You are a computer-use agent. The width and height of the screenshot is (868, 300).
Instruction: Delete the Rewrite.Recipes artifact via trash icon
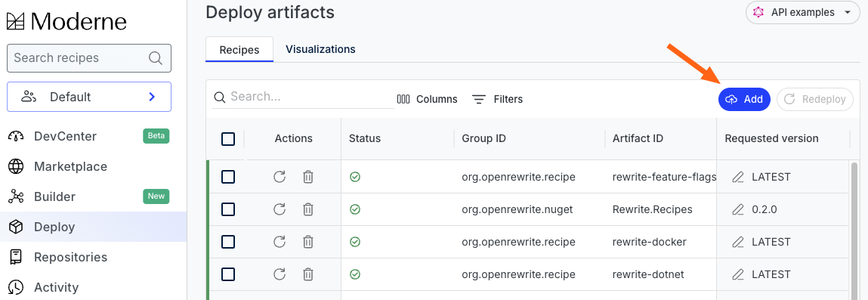[x=308, y=210]
